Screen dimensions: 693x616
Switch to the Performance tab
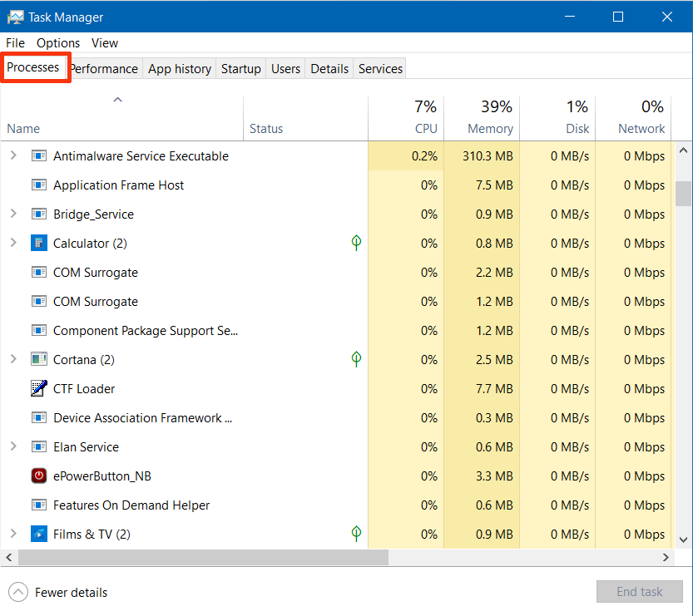click(106, 69)
